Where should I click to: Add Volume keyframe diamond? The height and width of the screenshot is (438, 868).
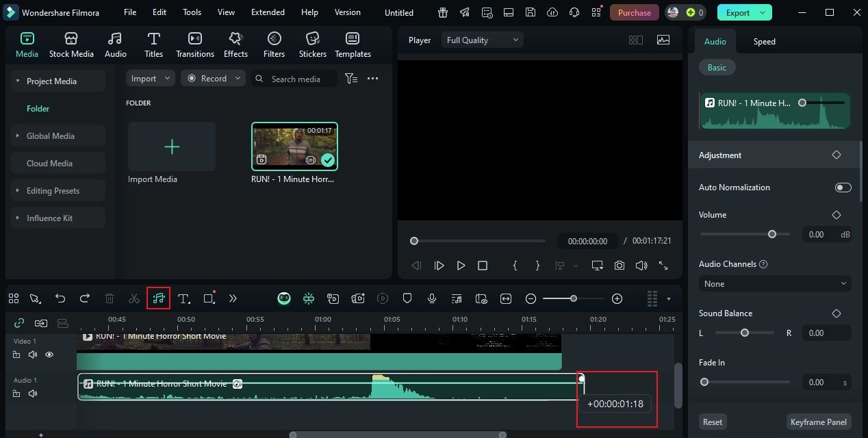pos(836,215)
